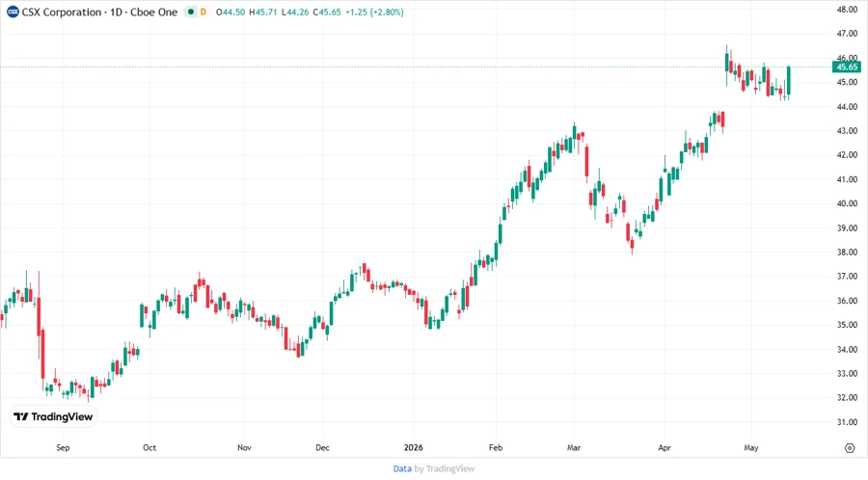The height and width of the screenshot is (480, 868).
Task: Click the 43.00 price scale label
Action: [x=847, y=131]
